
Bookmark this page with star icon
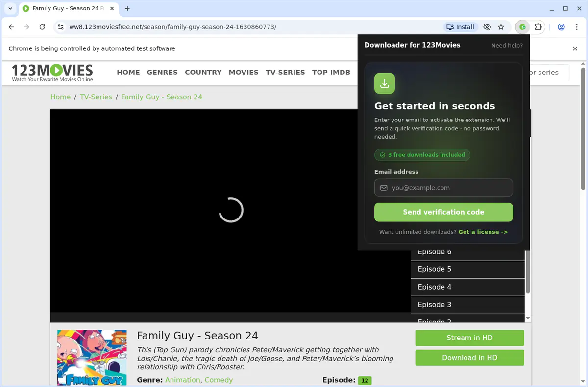501,27
